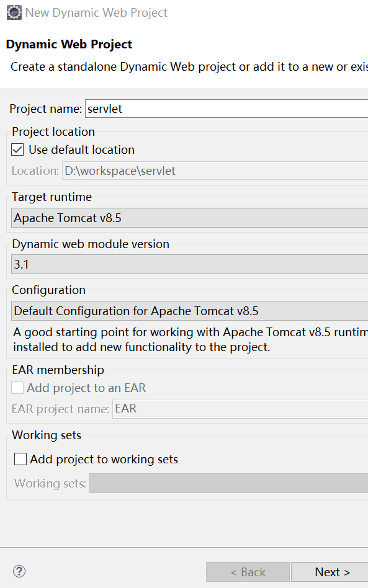Click the Dynamic Web Project heading
Viewport: 368px width, 588px height.
[69, 44]
